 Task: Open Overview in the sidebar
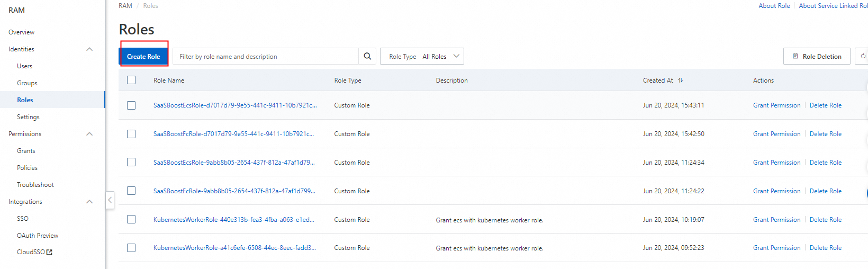(21, 32)
